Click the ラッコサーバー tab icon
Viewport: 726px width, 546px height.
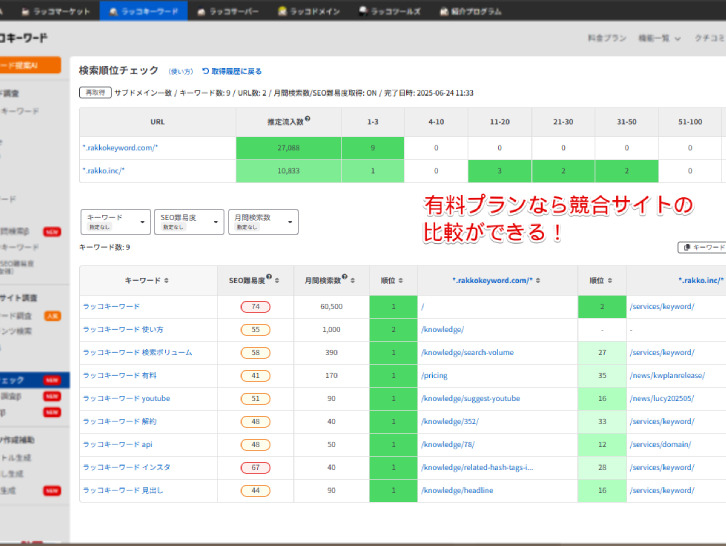(202, 11)
